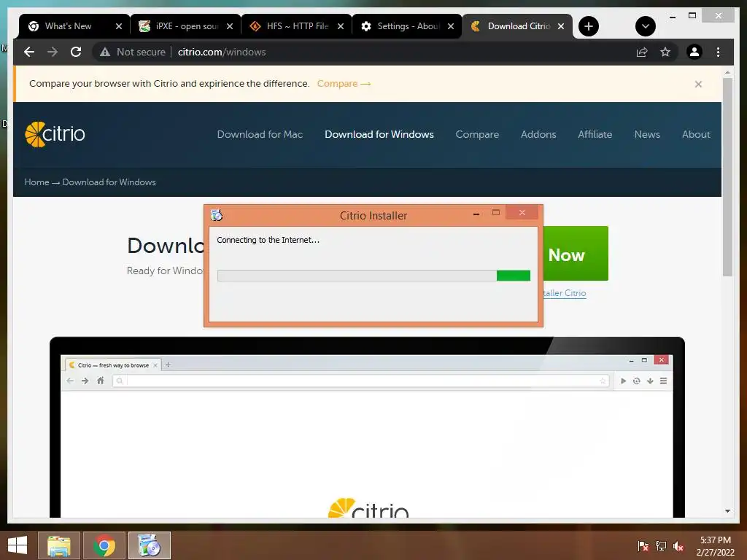
Task: Maximize the Chrome browser window
Action: click(x=692, y=16)
